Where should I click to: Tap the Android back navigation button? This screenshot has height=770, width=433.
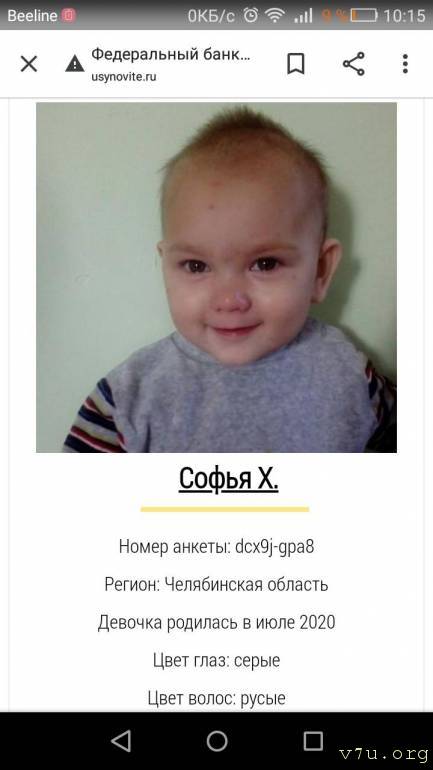[122, 741]
